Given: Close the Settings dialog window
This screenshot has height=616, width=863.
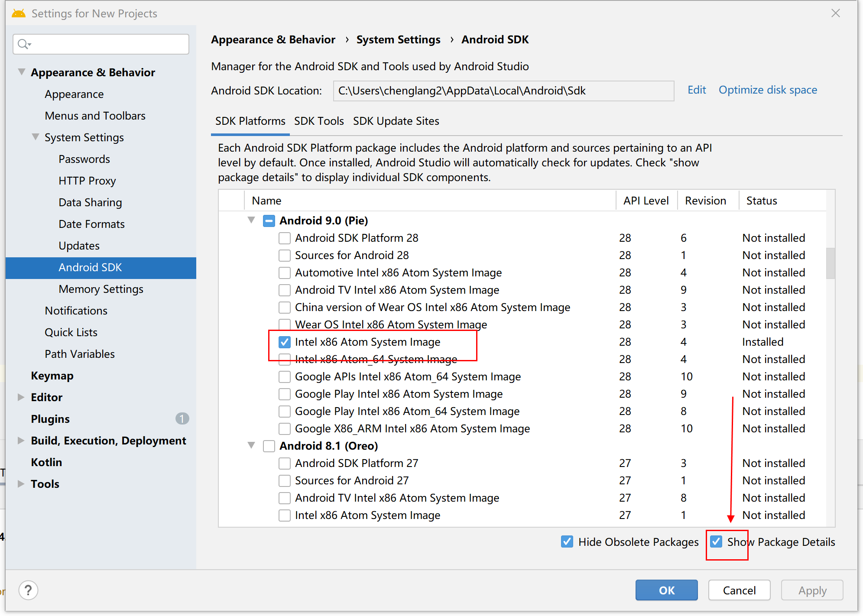Looking at the screenshot, I should [x=836, y=13].
